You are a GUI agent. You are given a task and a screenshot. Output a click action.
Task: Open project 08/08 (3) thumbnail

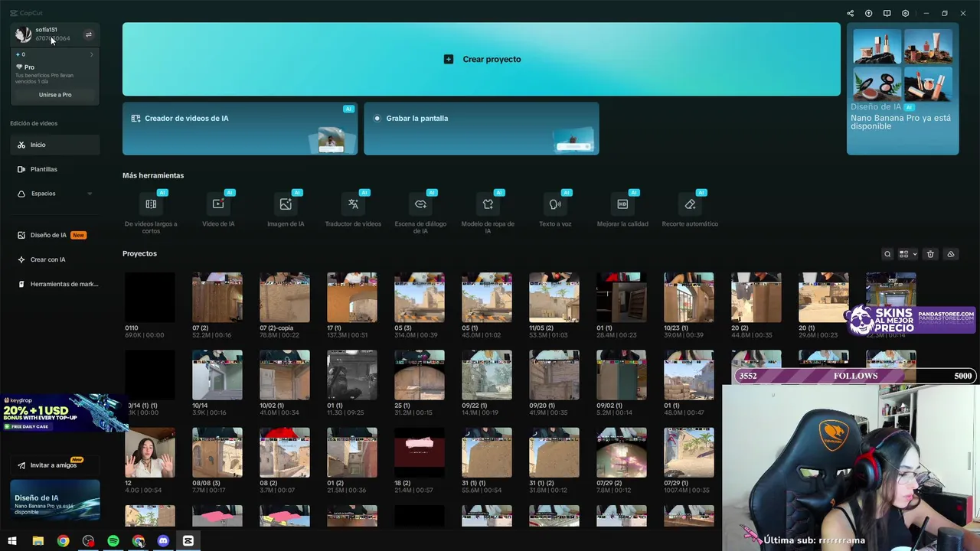(x=217, y=452)
